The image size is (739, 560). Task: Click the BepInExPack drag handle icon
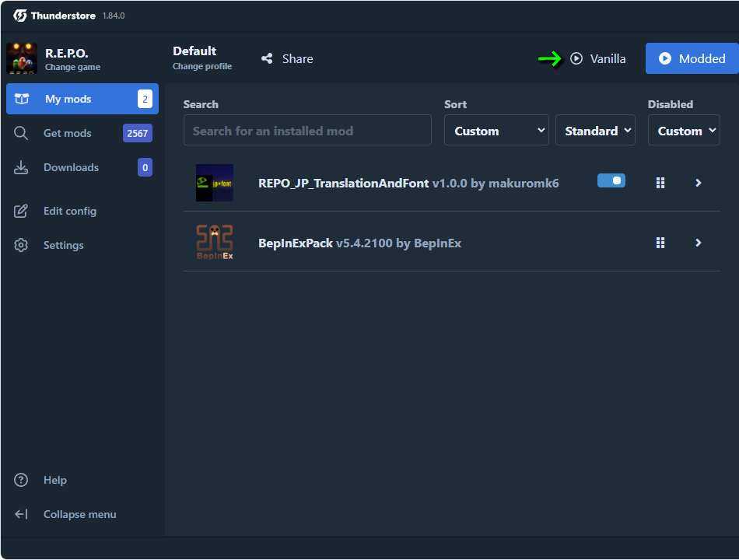(660, 243)
